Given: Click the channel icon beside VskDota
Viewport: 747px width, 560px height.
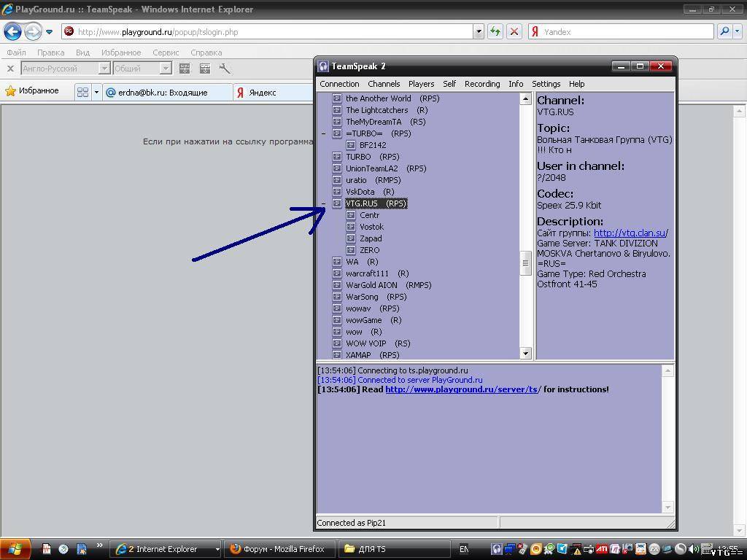Looking at the screenshot, I should (337, 192).
